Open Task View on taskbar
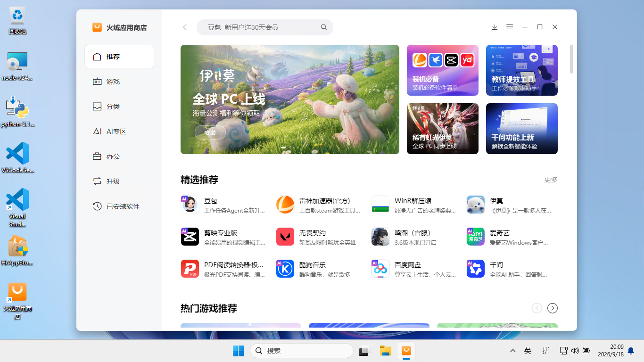Viewport: 644px width, 362px height. [363, 351]
